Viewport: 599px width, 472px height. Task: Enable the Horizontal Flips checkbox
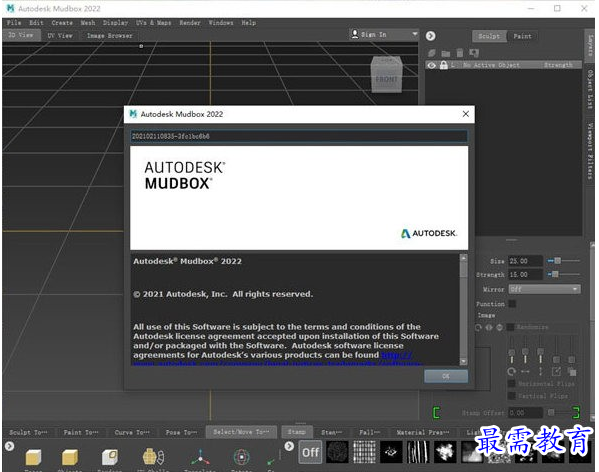(x=512, y=384)
